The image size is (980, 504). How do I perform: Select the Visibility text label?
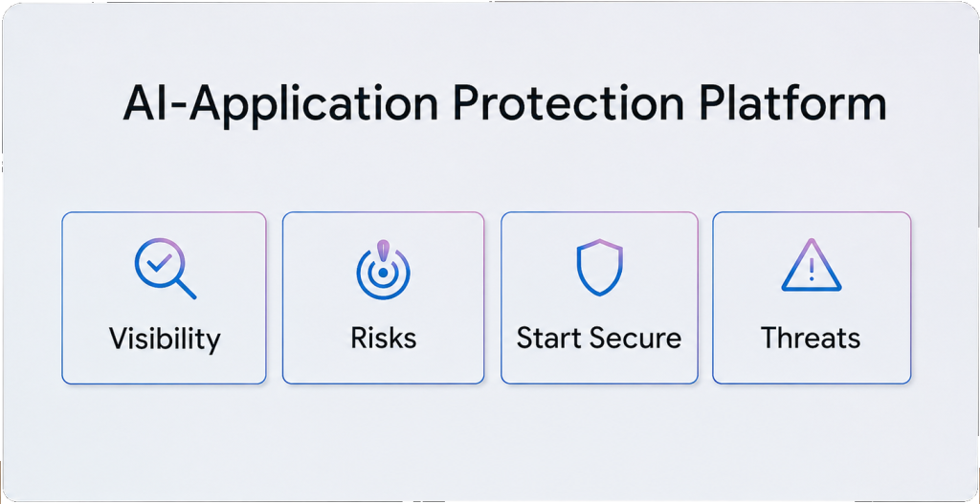pos(165,339)
